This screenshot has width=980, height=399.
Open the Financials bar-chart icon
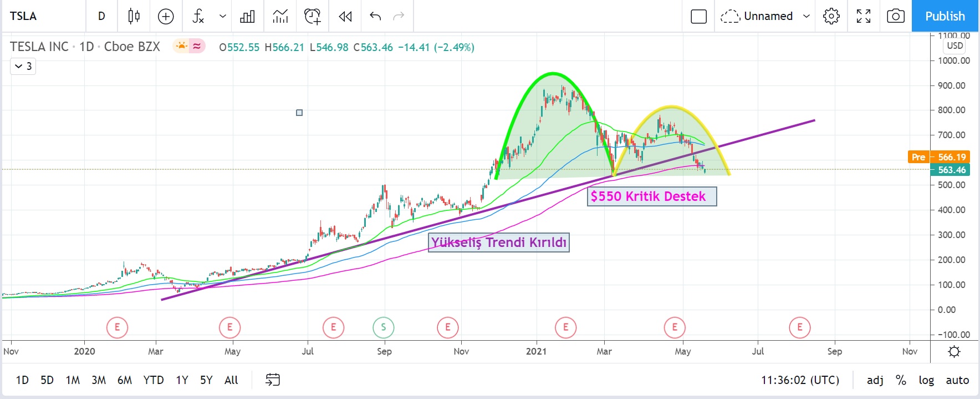click(x=247, y=16)
